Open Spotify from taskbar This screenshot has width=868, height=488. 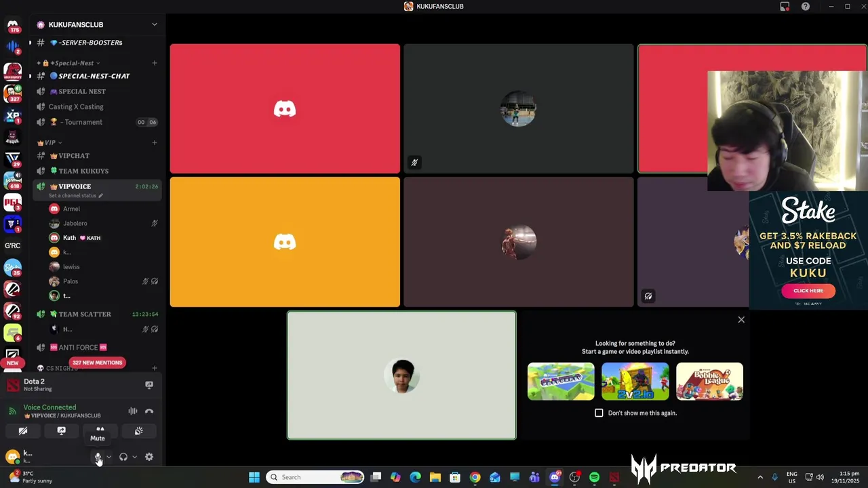coord(594,477)
